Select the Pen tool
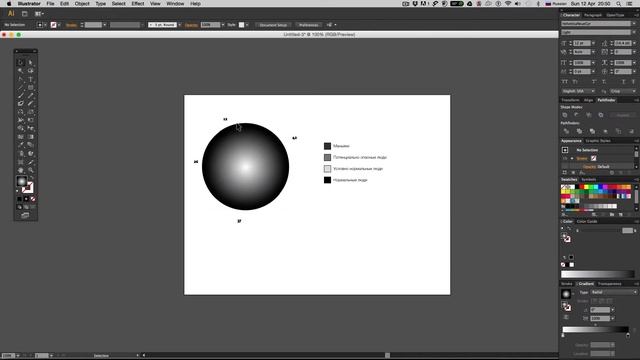The width and height of the screenshot is (640, 360). (21, 79)
